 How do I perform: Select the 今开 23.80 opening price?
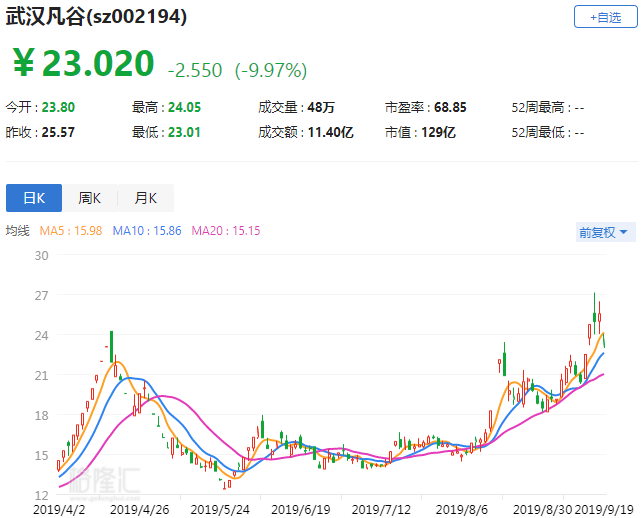coord(41,107)
